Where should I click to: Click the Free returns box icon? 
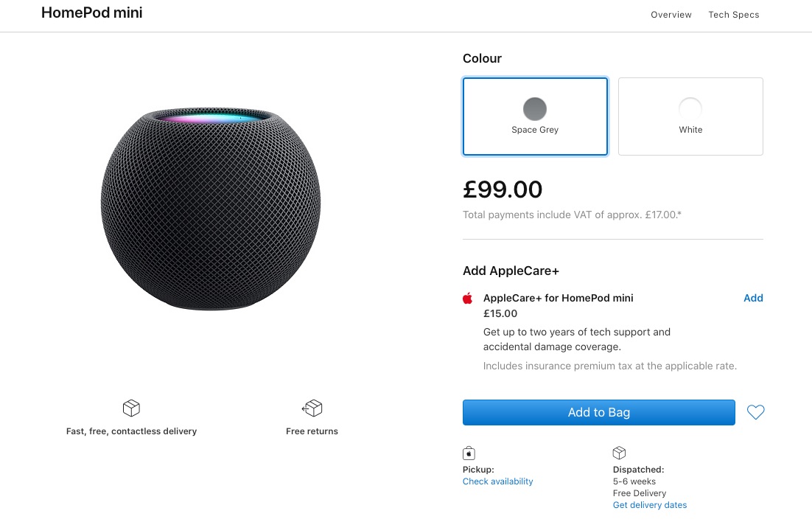(312, 408)
